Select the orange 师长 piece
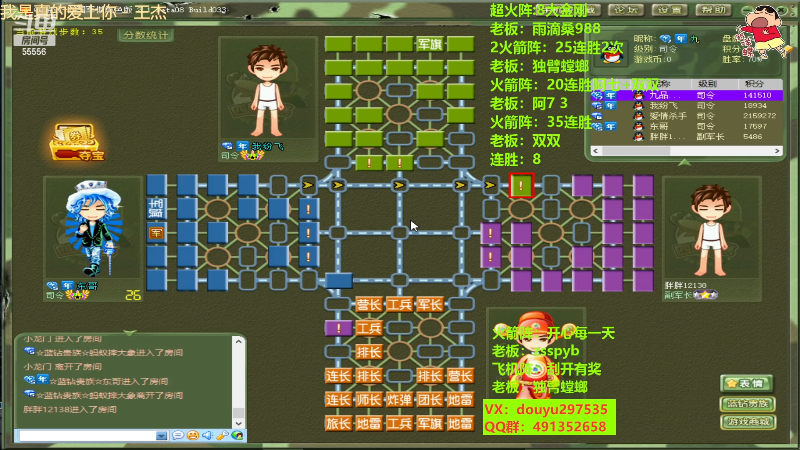This screenshot has height=450, width=800. point(368,399)
